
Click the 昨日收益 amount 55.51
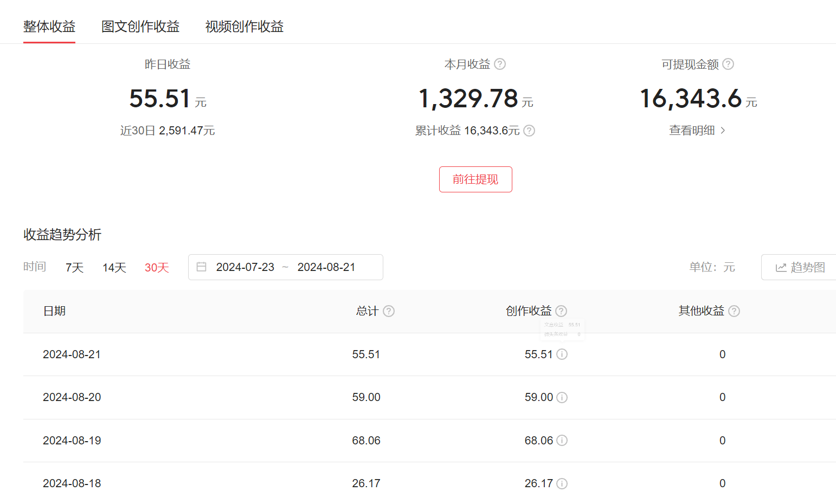pos(160,99)
